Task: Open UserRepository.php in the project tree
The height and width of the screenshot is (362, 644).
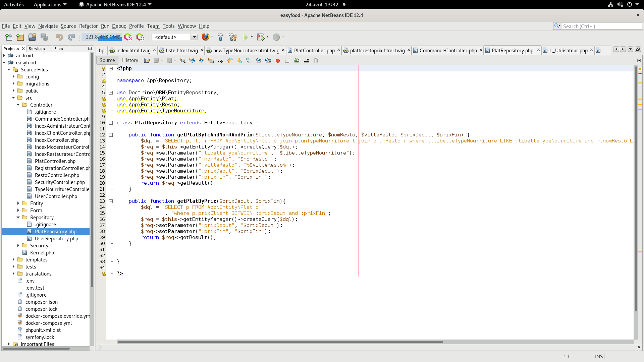Action: click(x=56, y=239)
